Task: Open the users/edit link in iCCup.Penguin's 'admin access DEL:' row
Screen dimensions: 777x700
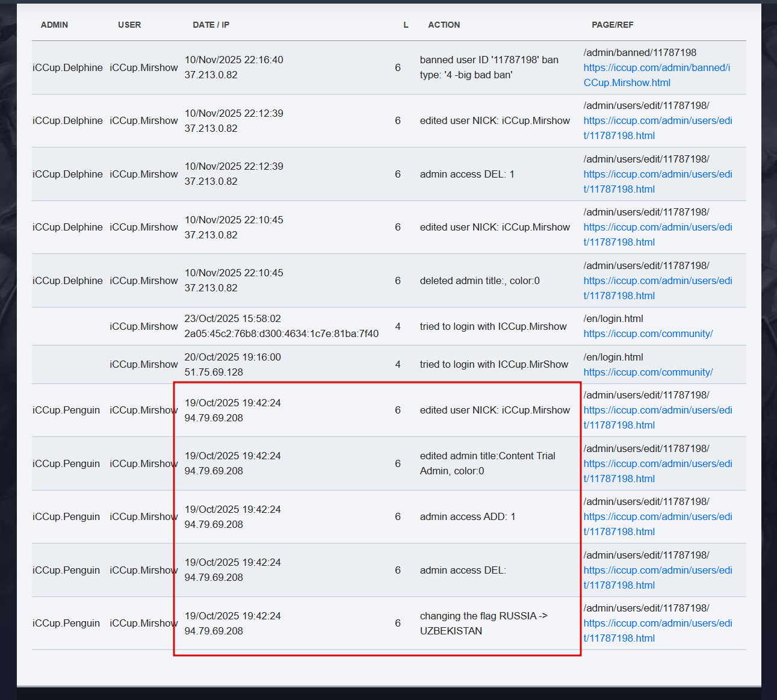Action: pos(658,578)
